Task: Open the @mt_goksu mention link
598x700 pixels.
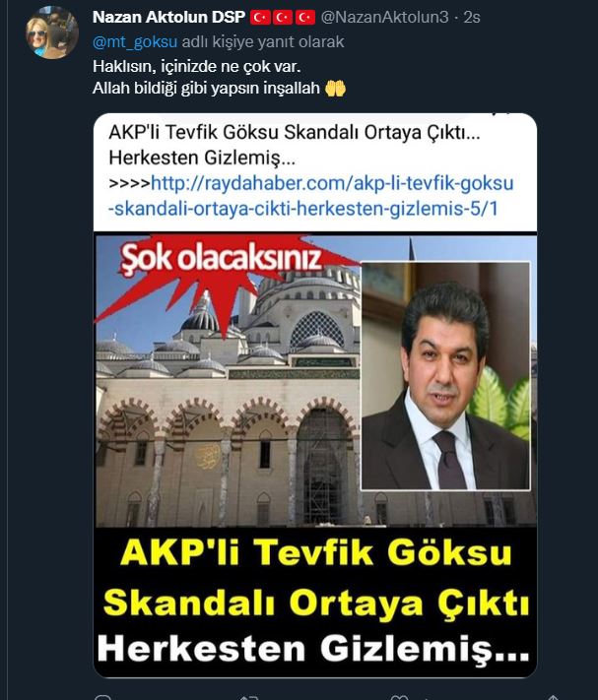Action: pos(135,41)
